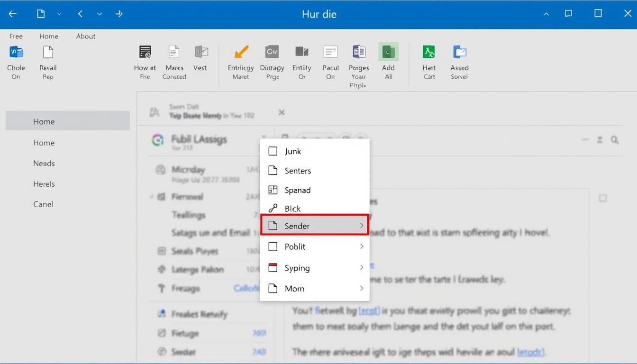Click the Chole On Word icon
This screenshot has height=364, width=637.
(16, 52)
